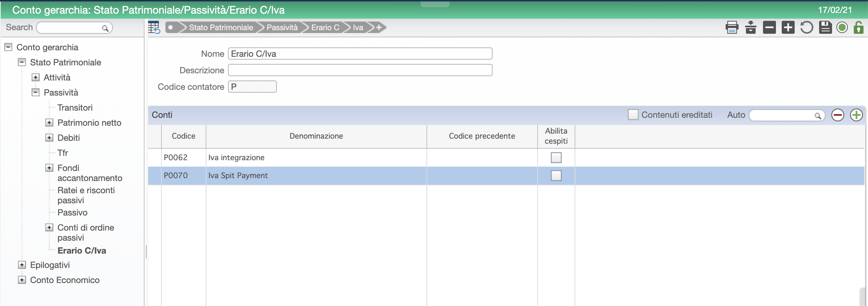Screen dimensions: 868x306
Task: Click the Codice contatore field
Action: (x=252, y=87)
